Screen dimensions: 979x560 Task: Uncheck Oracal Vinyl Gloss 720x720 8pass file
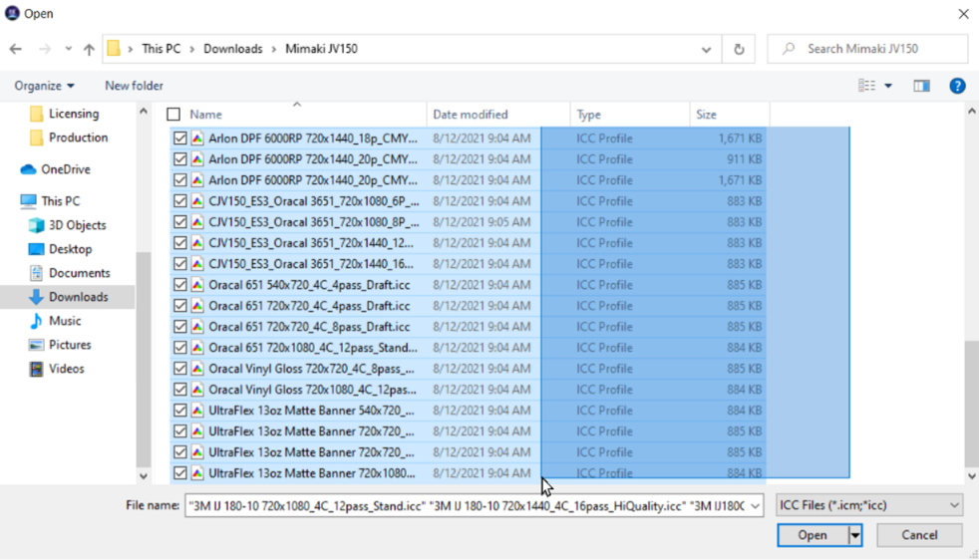click(x=180, y=369)
